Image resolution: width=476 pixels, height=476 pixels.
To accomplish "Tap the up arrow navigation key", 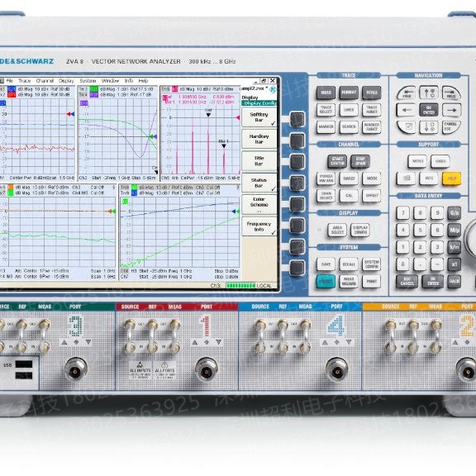I will point(429,93).
